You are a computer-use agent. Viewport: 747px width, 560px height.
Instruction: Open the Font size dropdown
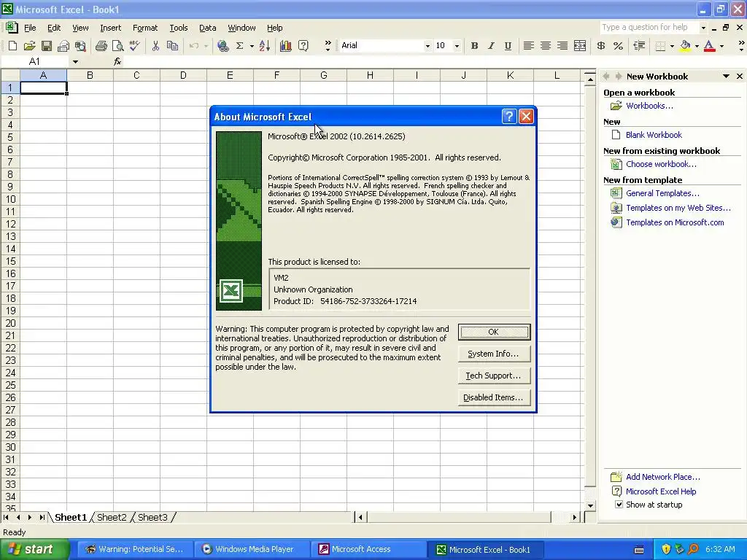point(457,46)
